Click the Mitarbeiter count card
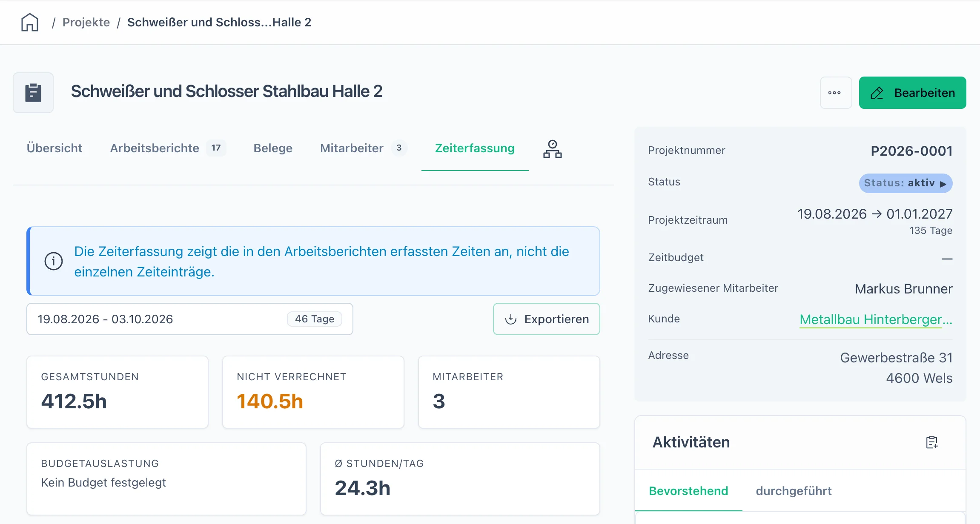The image size is (980, 524). (509, 392)
